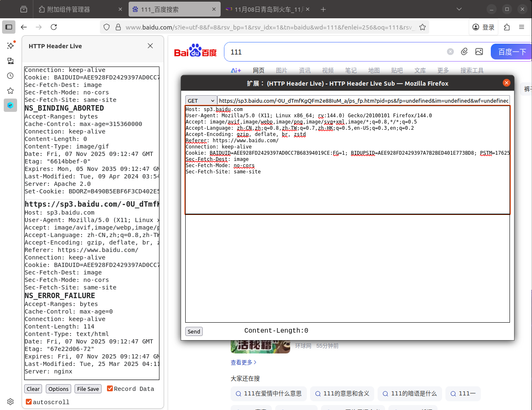
Task: Bookmark this page with the star icon
Action: click(x=423, y=27)
